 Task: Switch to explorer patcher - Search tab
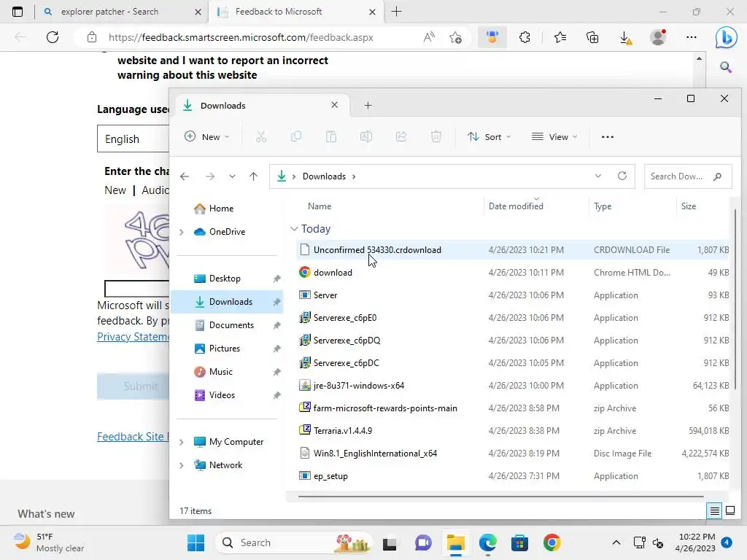point(122,12)
